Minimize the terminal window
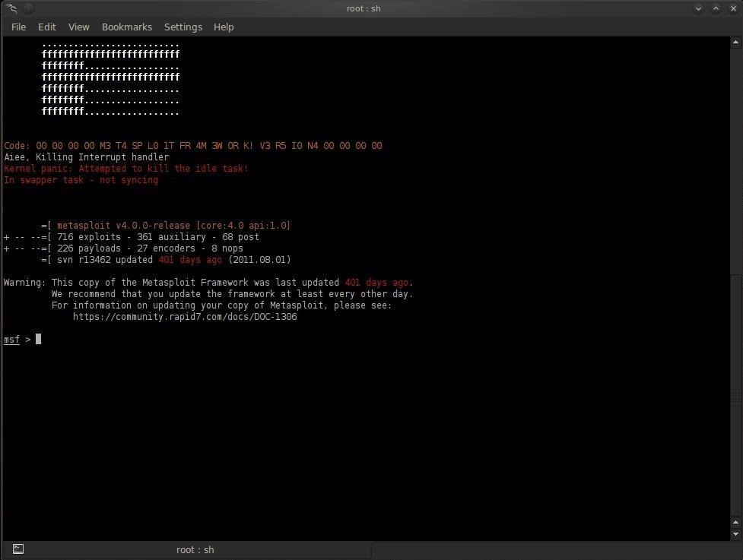Viewport: 743px width, 560px height. (x=698, y=8)
